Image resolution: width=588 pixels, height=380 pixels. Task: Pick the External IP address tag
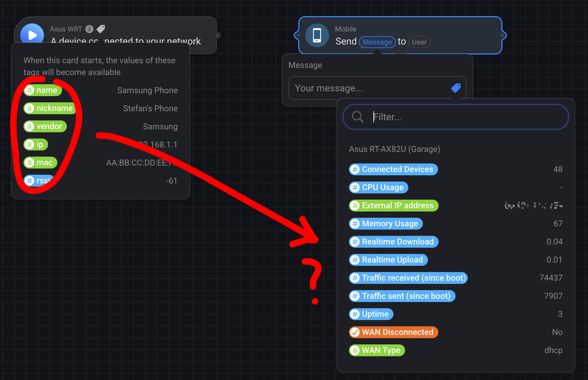(x=393, y=206)
